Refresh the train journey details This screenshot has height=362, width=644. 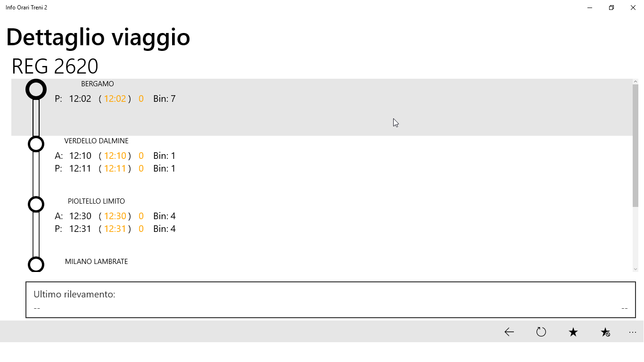click(x=541, y=332)
